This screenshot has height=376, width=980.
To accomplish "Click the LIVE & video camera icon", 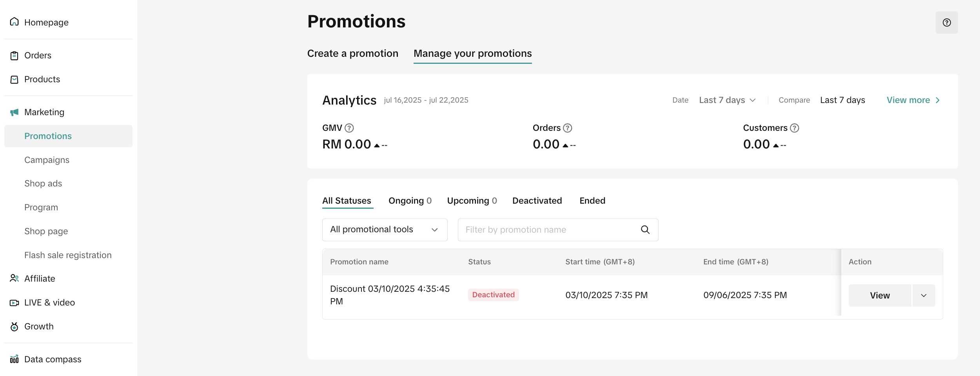I will tap(15, 303).
